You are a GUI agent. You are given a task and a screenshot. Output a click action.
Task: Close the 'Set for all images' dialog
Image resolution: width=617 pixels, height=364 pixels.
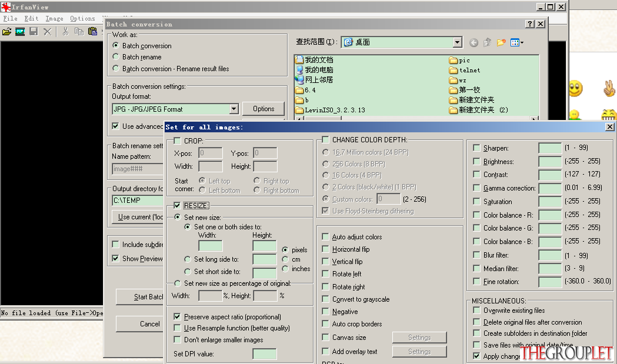click(x=609, y=126)
